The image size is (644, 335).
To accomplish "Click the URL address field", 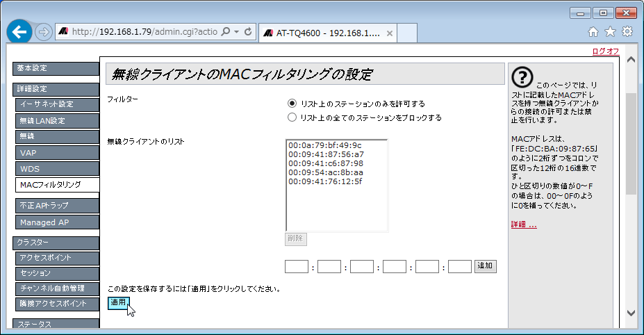I will (145, 32).
